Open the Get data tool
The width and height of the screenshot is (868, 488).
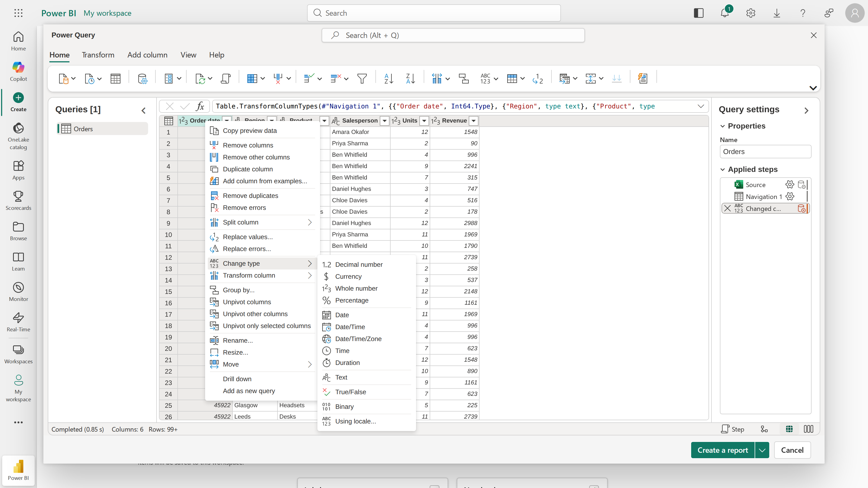coord(63,78)
